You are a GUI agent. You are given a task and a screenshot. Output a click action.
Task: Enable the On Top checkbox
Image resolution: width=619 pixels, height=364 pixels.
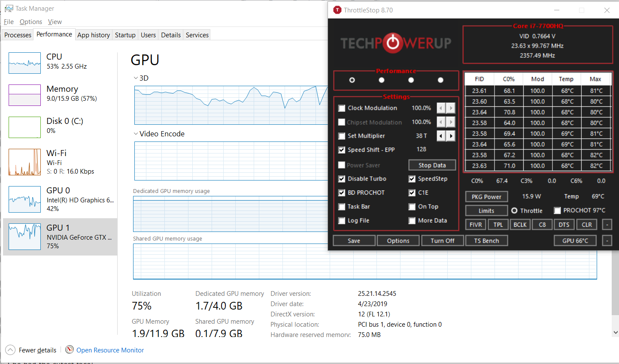point(412,207)
